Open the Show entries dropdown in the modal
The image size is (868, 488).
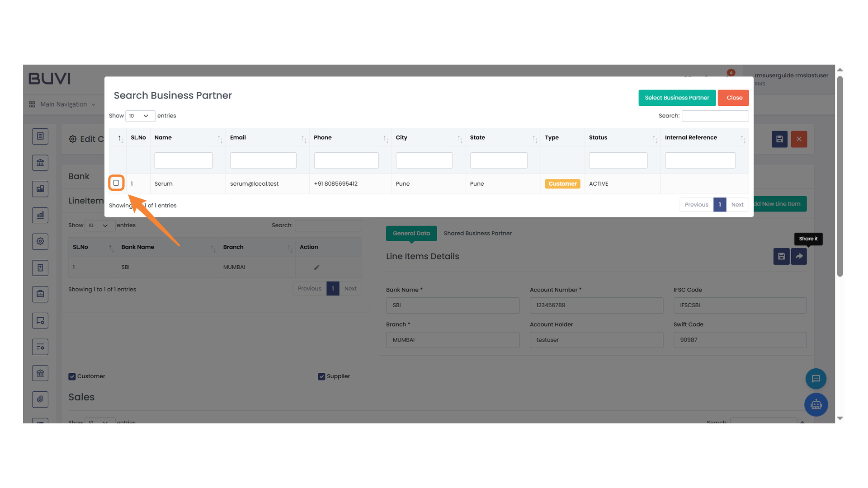tap(140, 116)
